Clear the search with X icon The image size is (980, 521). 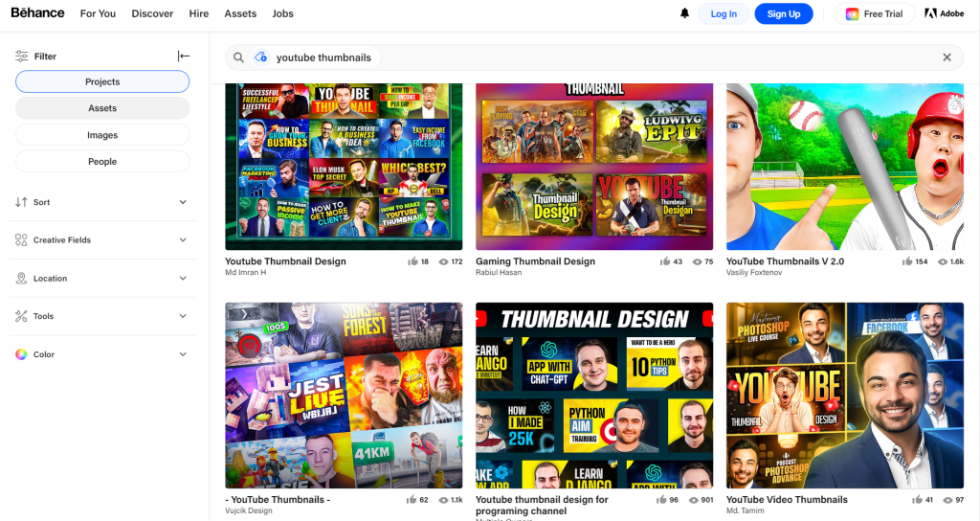(947, 57)
